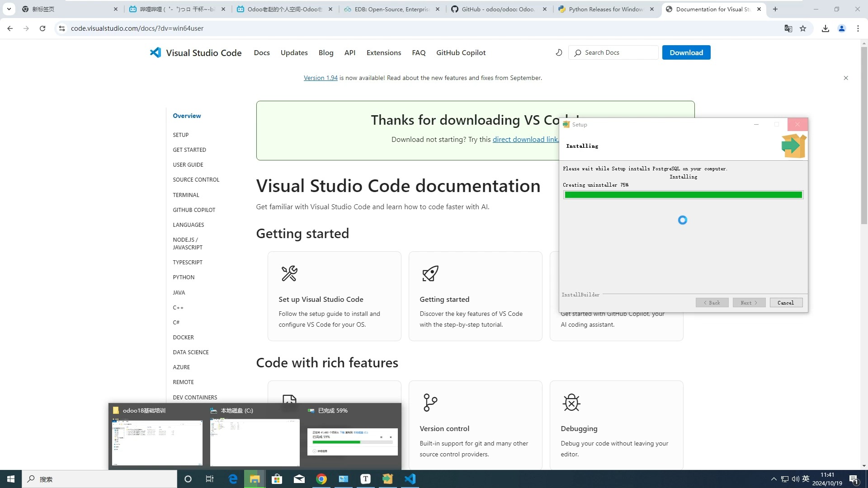Viewport: 868px width, 488px height.
Task: Close the Documentation for Visual Studio tab
Action: (759, 9)
